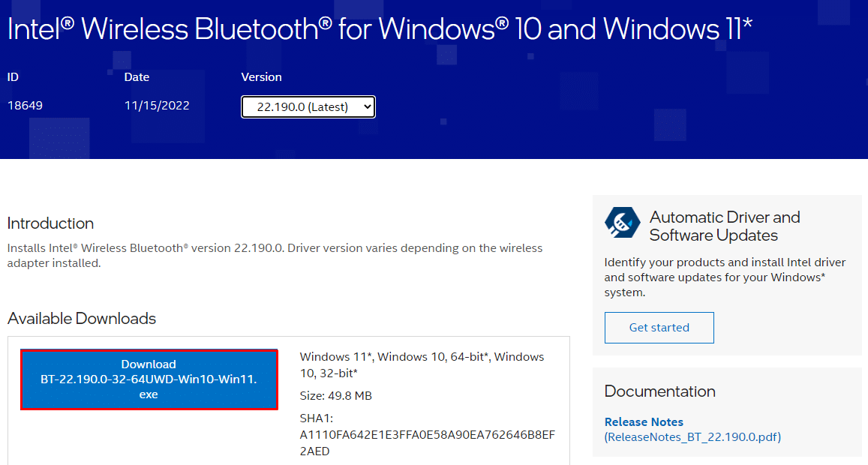Click the date 11/15/2022
This screenshot has height=465, width=868.
(157, 105)
